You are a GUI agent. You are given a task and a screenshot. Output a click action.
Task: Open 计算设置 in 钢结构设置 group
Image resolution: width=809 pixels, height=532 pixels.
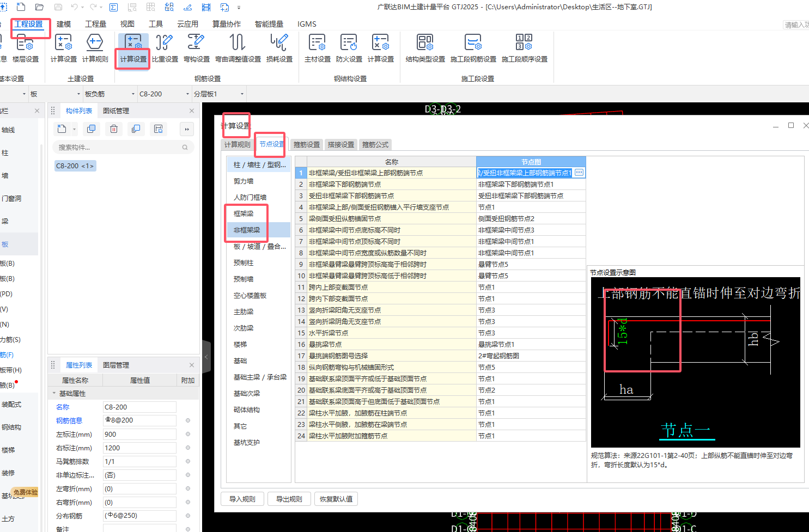tap(380, 48)
